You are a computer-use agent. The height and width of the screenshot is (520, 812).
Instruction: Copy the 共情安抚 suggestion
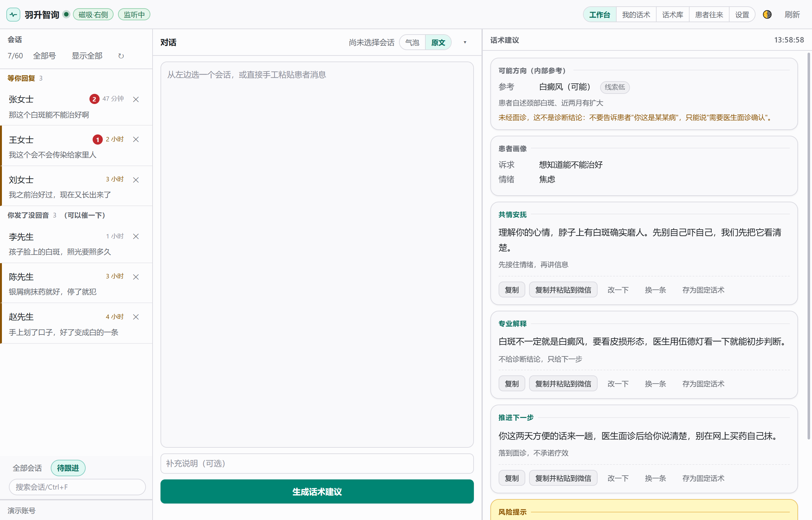[512, 290]
